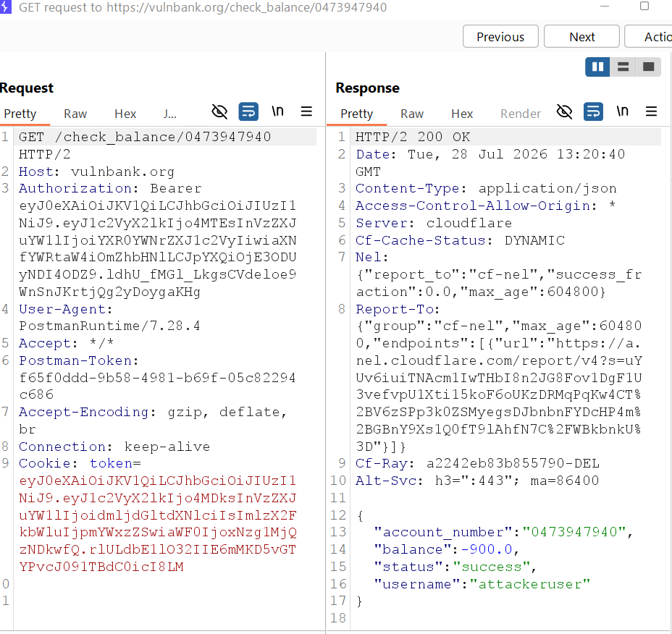Click the Cf-Cache-Status: DYNAMIC header
This screenshot has width=672, height=634.
tap(460, 240)
